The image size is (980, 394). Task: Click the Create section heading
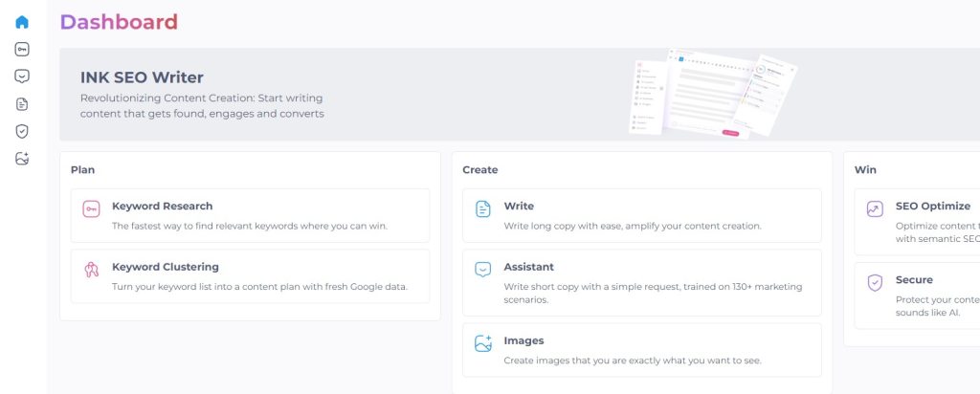[x=480, y=170]
